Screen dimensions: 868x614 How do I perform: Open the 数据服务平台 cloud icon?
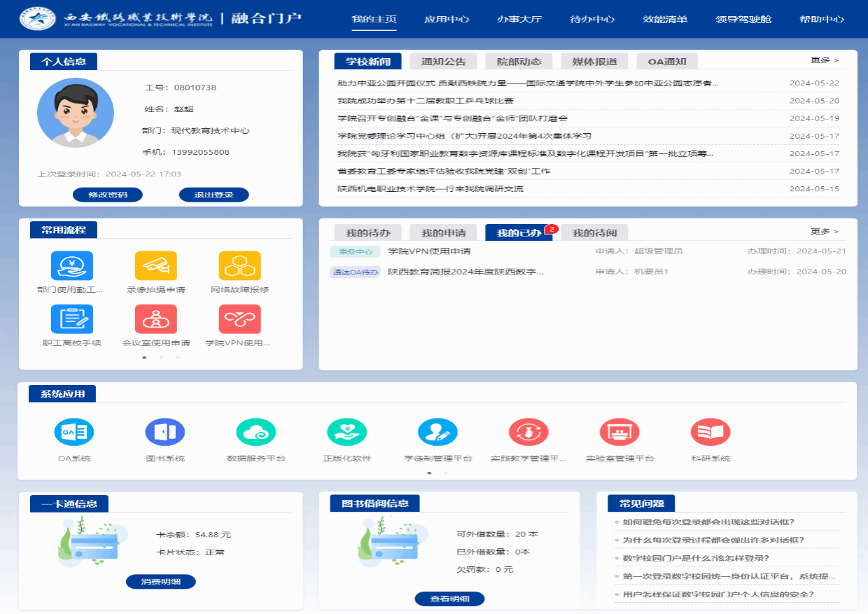(x=256, y=432)
